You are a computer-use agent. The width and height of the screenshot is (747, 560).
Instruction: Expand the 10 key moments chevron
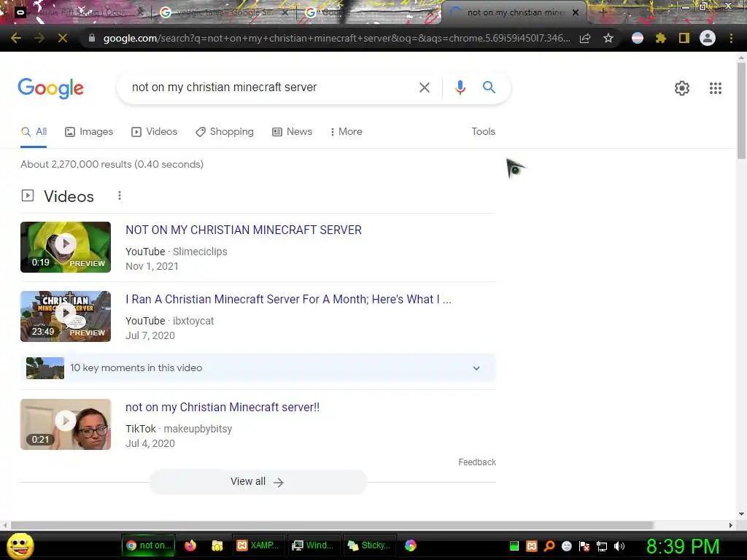476,368
